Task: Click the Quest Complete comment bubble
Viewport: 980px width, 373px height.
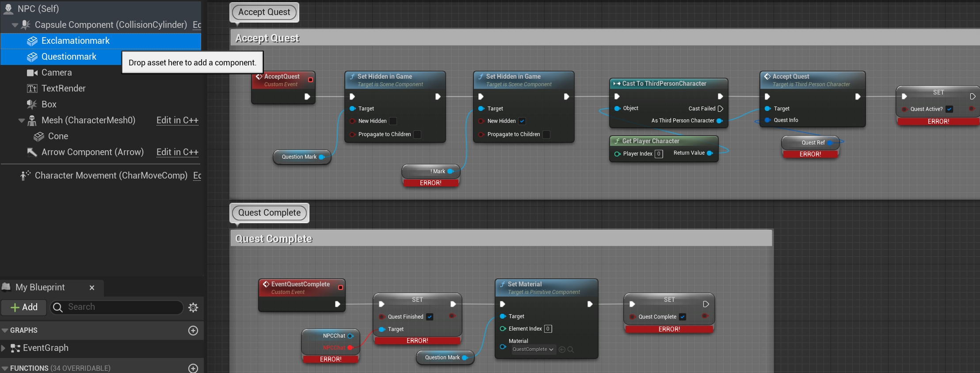Action: coord(270,213)
